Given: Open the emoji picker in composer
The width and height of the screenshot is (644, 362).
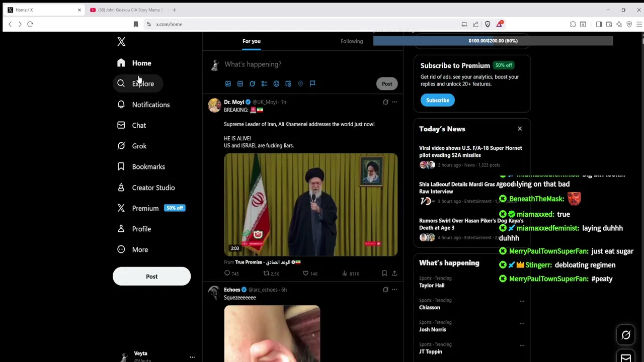Looking at the screenshot, I should pos(276,83).
